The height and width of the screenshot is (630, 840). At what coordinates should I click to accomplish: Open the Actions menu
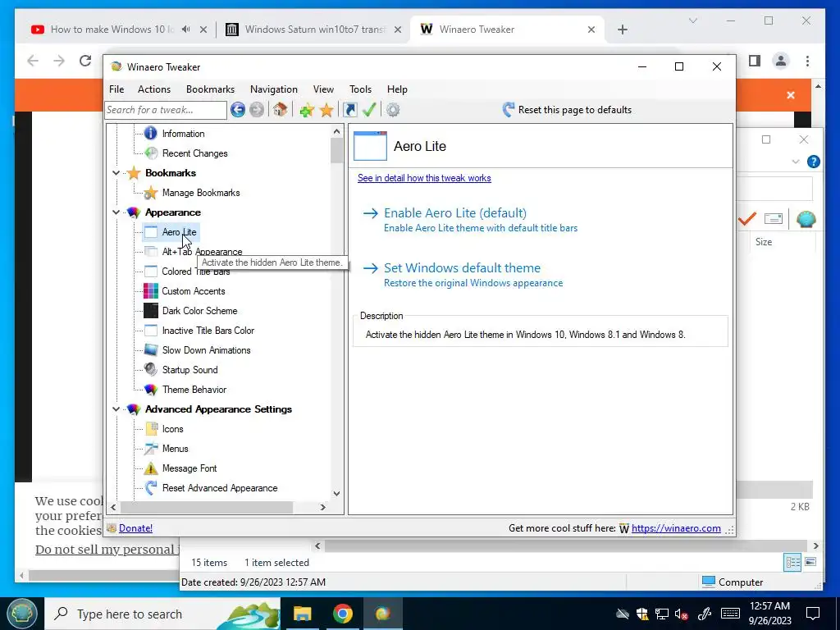point(153,89)
